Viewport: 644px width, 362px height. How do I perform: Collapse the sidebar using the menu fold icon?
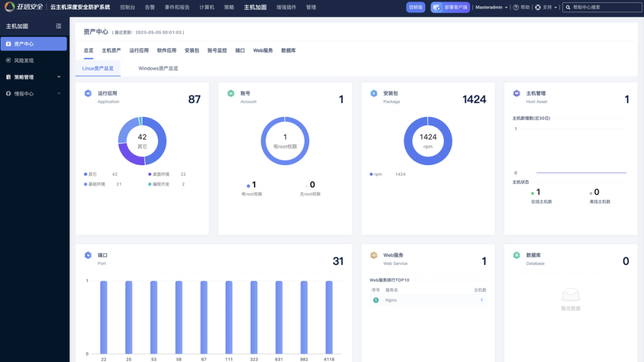coord(58,26)
